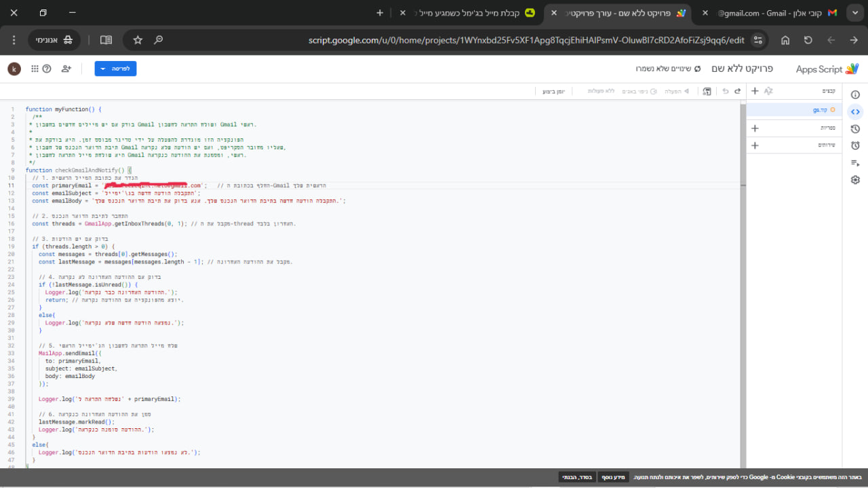Viewport: 868px width, 488px height.
Task: Click the אנונימי incognito indicator
Action: [54, 40]
